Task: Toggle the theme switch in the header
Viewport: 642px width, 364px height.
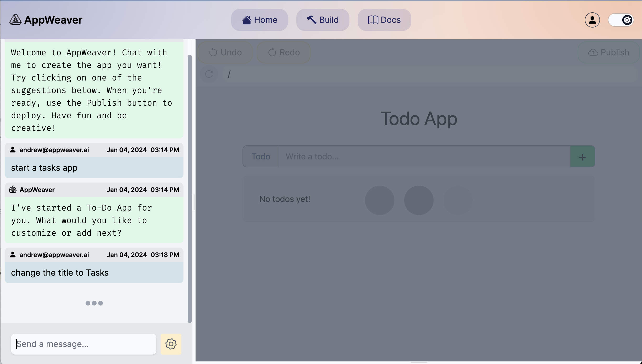Action: (621, 20)
